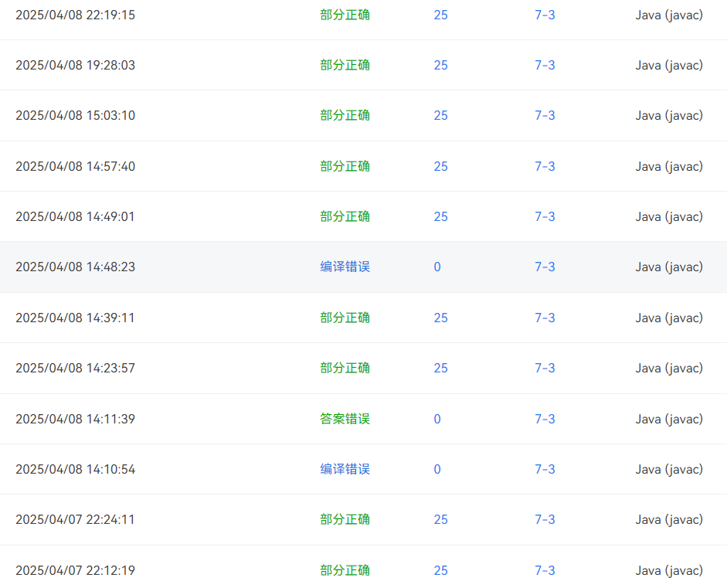Screen dimensions: 727x588
Task: Click score 25 in the 14:49:01 row
Action: click(x=441, y=216)
